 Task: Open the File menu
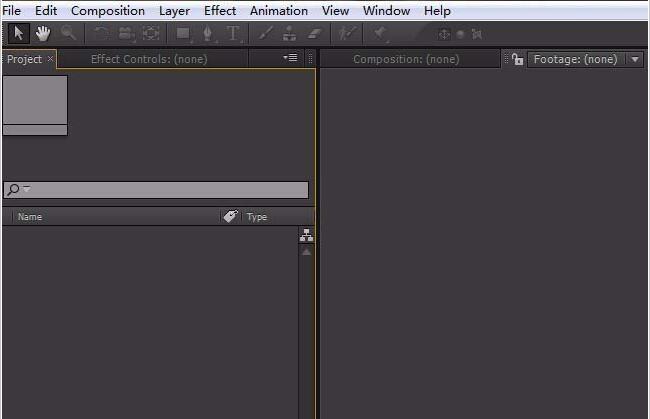coord(11,10)
